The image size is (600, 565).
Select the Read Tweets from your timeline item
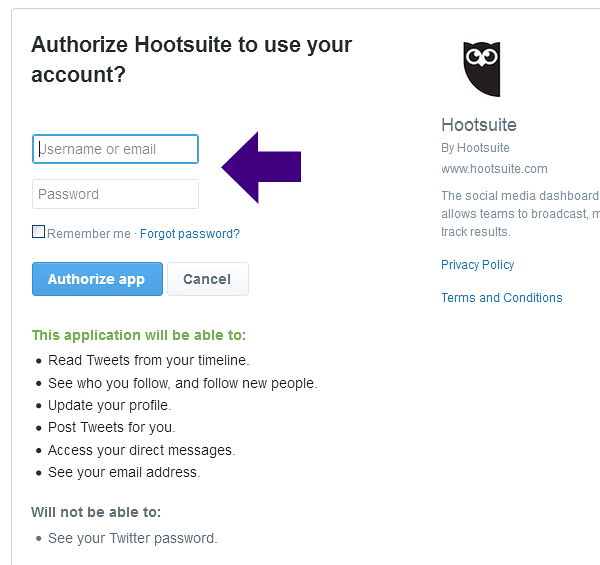tap(148, 360)
